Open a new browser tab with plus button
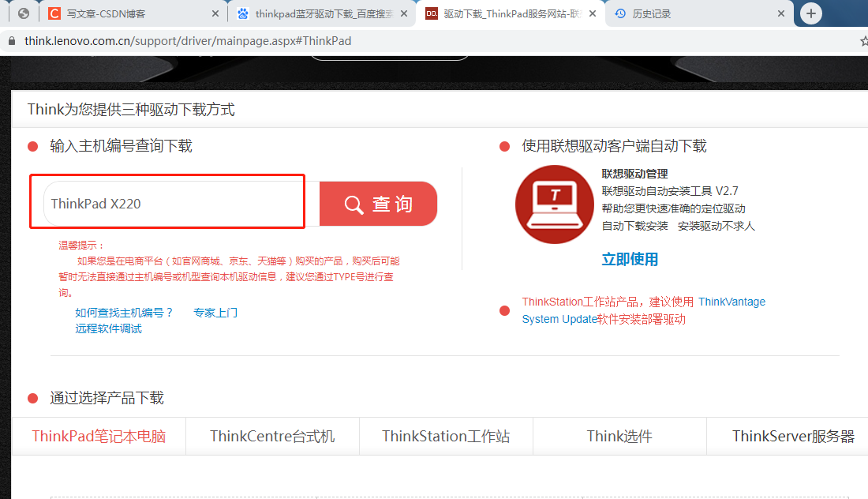The image size is (868, 499). click(811, 14)
